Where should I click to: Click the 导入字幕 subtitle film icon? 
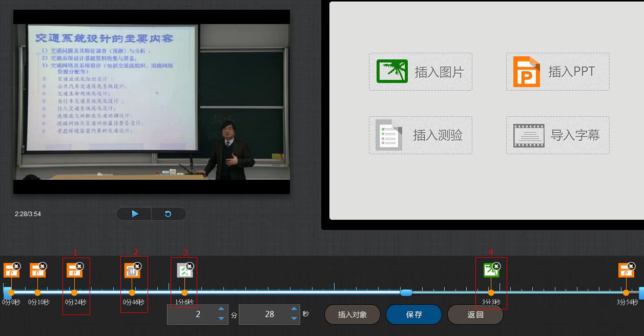point(529,135)
